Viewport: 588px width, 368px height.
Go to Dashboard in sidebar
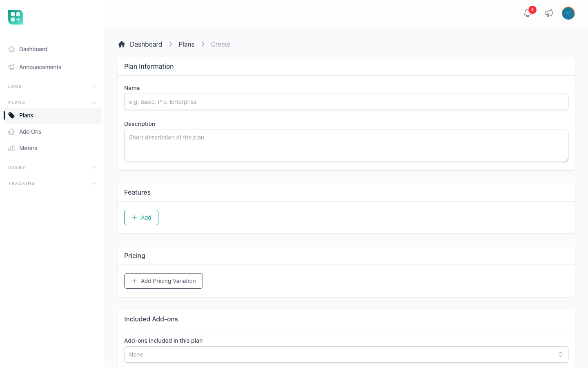pos(52,49)
